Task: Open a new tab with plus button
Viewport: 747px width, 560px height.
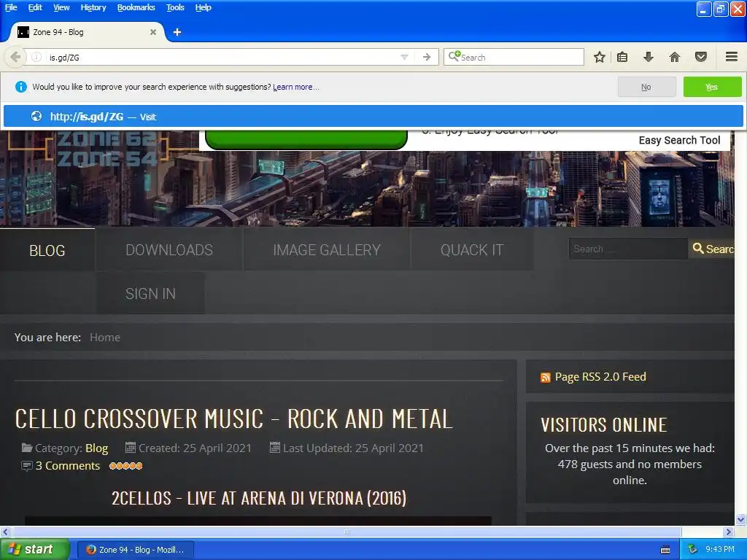Action: pos(177,32)
